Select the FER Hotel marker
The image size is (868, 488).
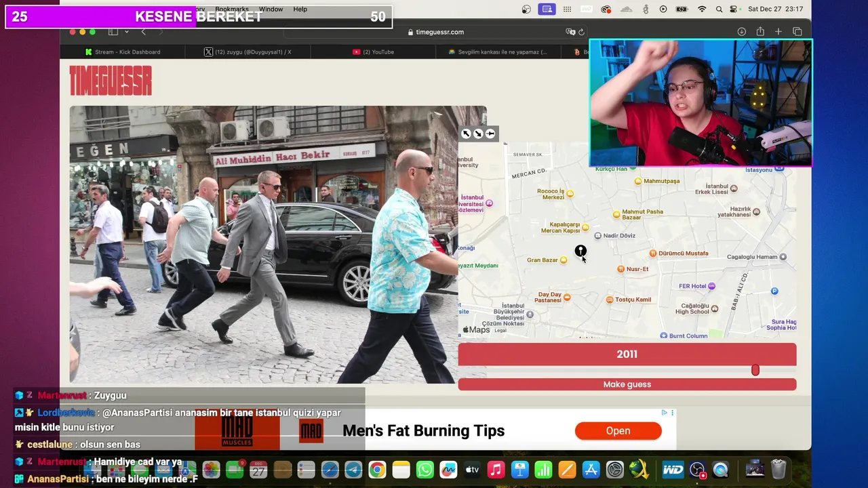[711, 286]
